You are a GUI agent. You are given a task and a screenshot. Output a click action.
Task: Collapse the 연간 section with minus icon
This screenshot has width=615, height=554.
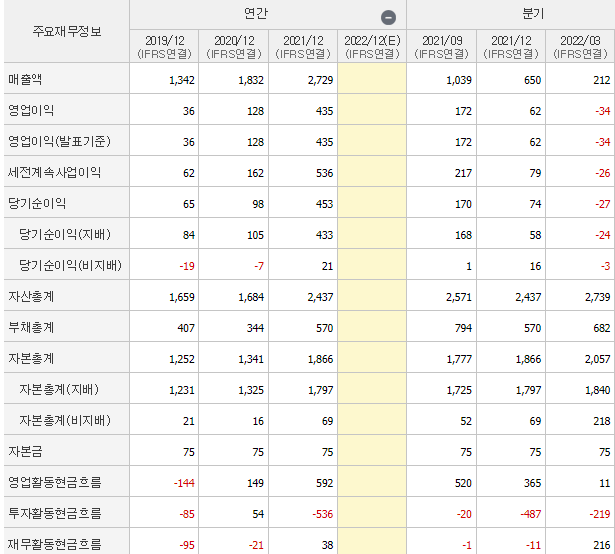(388, 17)
